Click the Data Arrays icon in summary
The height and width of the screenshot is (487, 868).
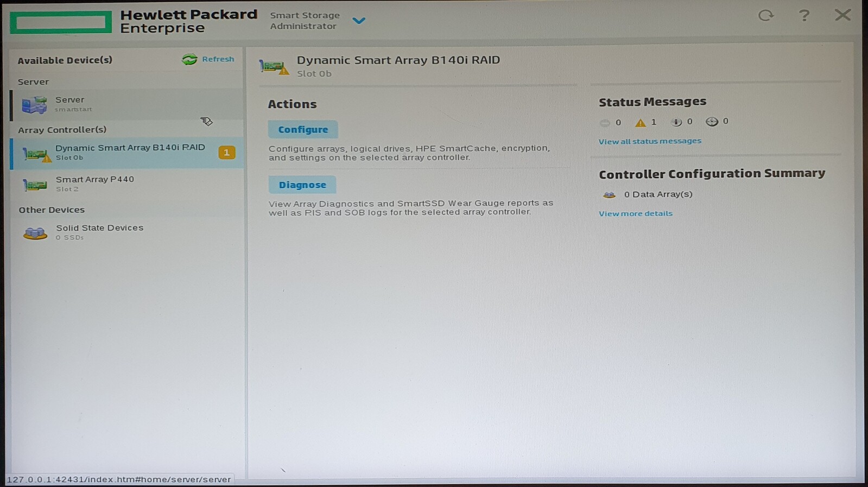coord(609,195)
